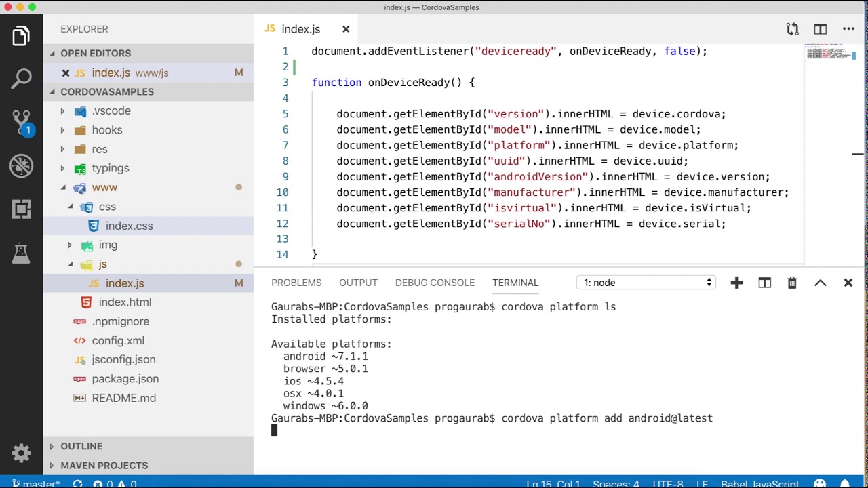Open the Explorer view in activity bar

point(21,36)
